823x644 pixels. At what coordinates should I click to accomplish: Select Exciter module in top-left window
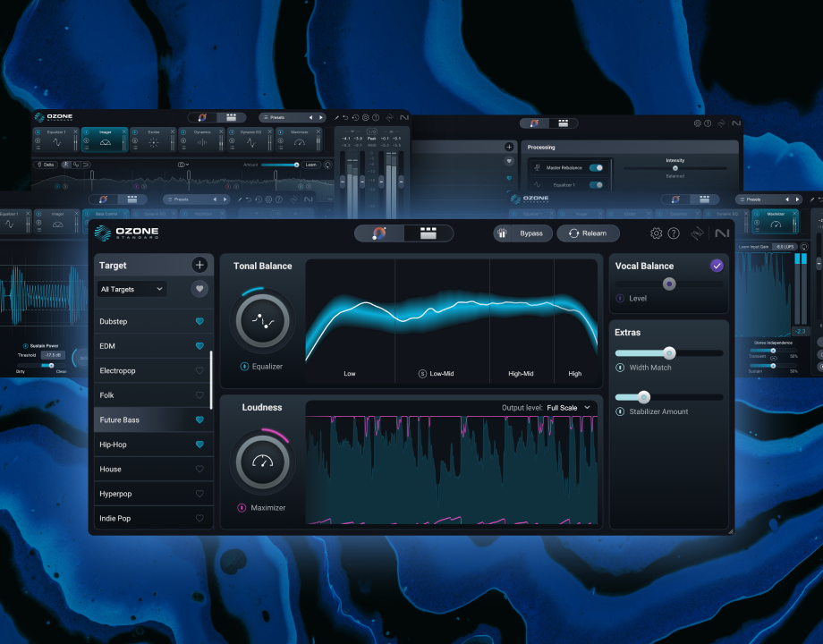(153, 140)
